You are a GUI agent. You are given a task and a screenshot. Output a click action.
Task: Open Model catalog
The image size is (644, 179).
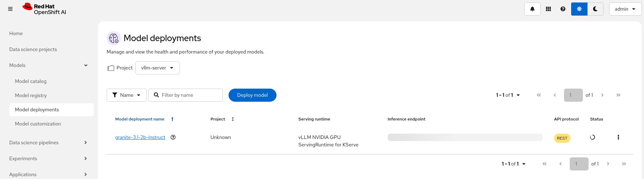pos(31,81)
